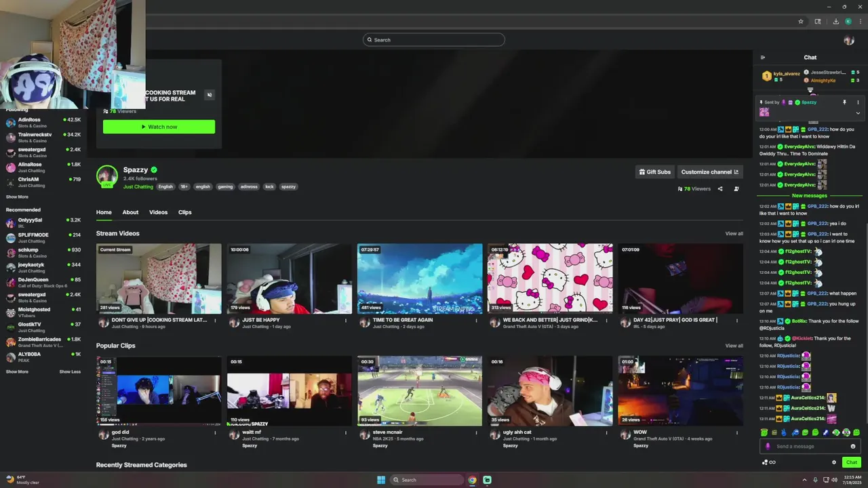Open the taskbar weather widget
Image resolution: width=868 pixels, height=488 pixels.
point(23,480)
